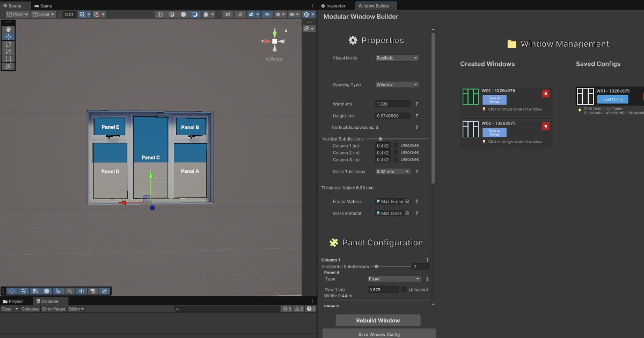
Task: Open the Mat_Glass material object picker
Action: [x=407, y=213]
